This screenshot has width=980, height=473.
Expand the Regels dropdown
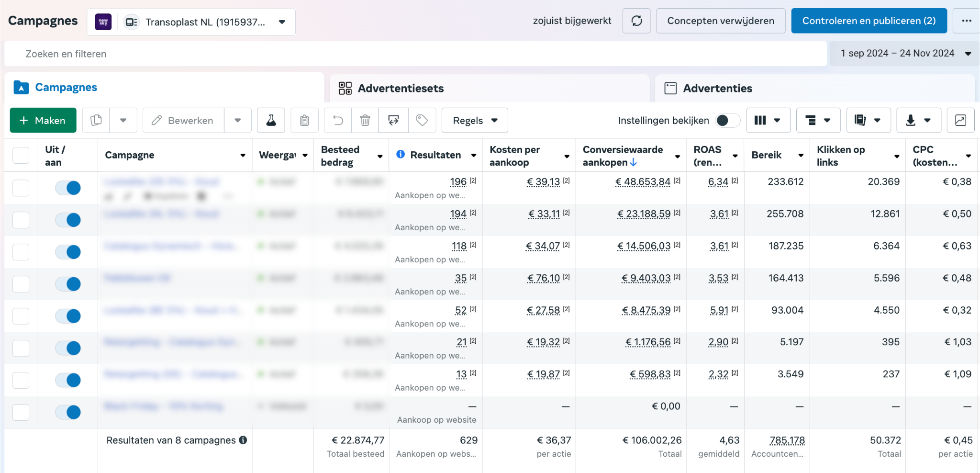tap(475, 120)
